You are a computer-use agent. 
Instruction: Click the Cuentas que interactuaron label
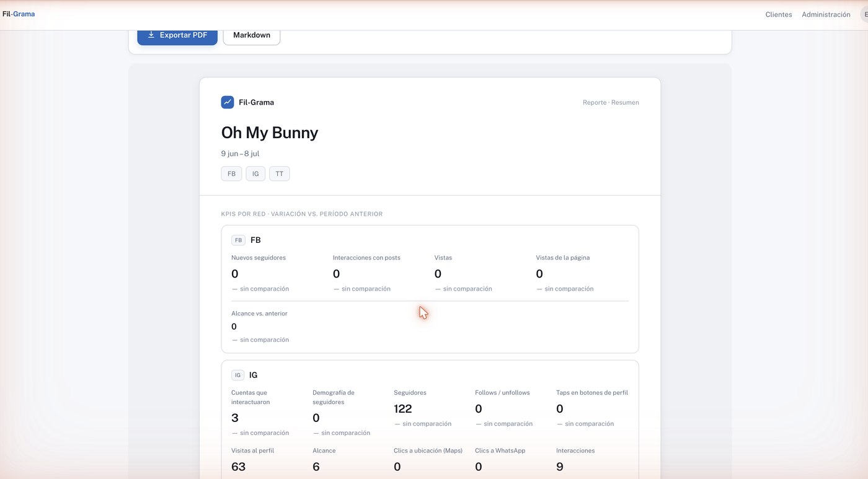(x=250, y=397)
